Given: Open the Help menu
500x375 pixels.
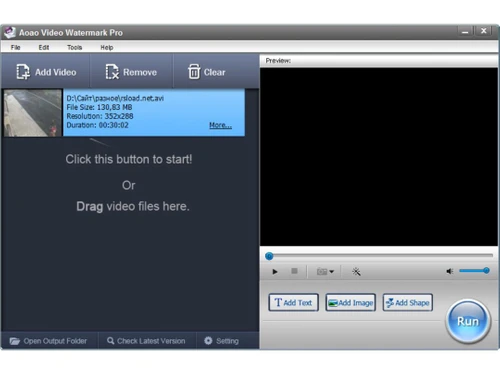Looking at the screenshot, I should click(107, 47).
